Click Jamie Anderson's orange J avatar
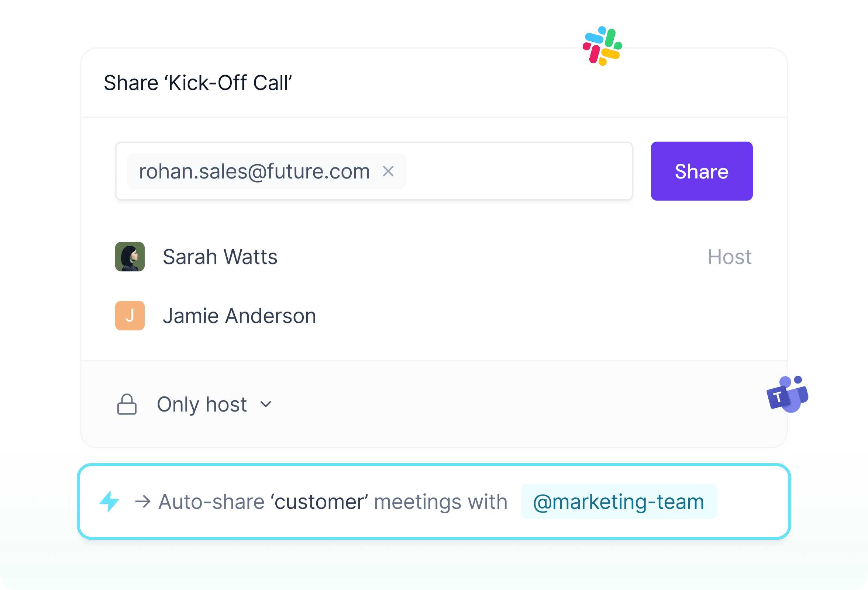Image resolution: width=868 pixels, height=590 pixels. pyautogui.click(x=130, y=316)
